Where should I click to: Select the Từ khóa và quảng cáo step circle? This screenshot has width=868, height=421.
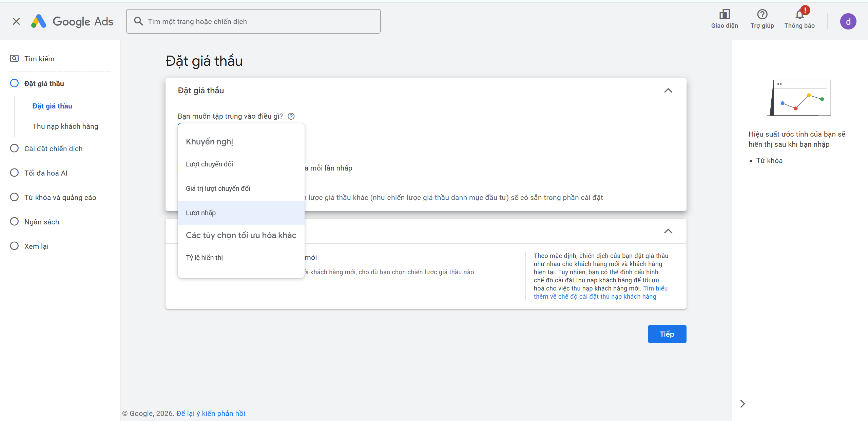(14, 197)
